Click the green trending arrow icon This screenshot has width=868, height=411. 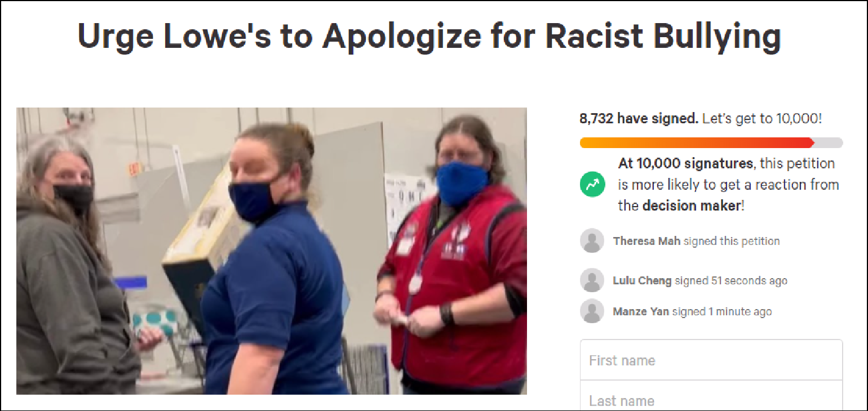[x=592, y=185]
